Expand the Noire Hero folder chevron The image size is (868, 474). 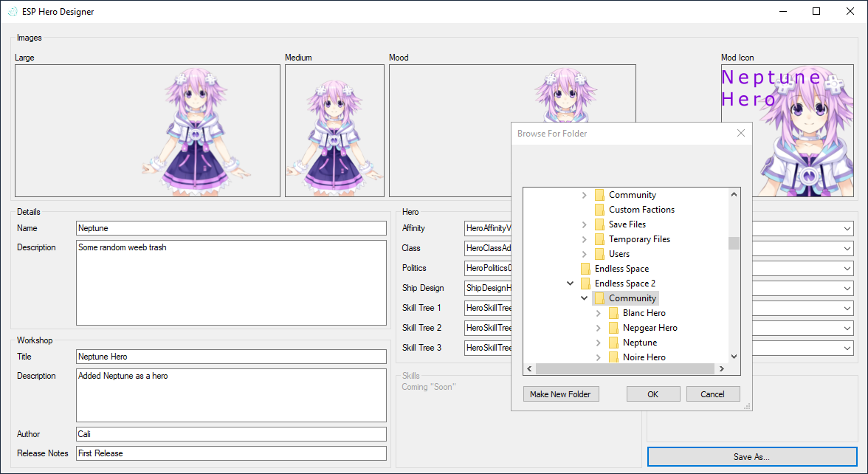click(x=598, y=357)
